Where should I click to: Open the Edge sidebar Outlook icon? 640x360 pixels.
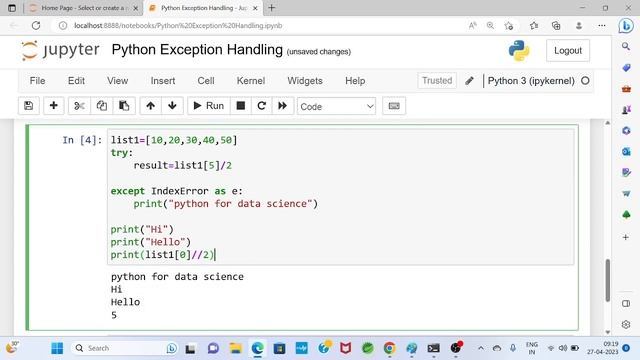(x=626, y=152)
